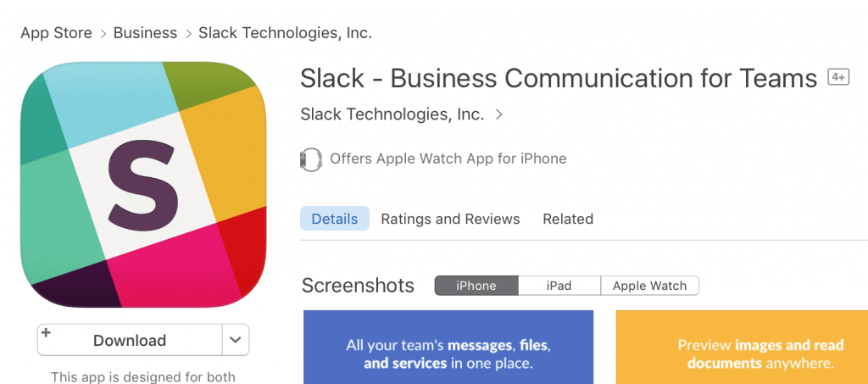Viewport: 868px width, 384px height.
Task: Open the yellow Preview images screenshot
Action: (742, 347)
